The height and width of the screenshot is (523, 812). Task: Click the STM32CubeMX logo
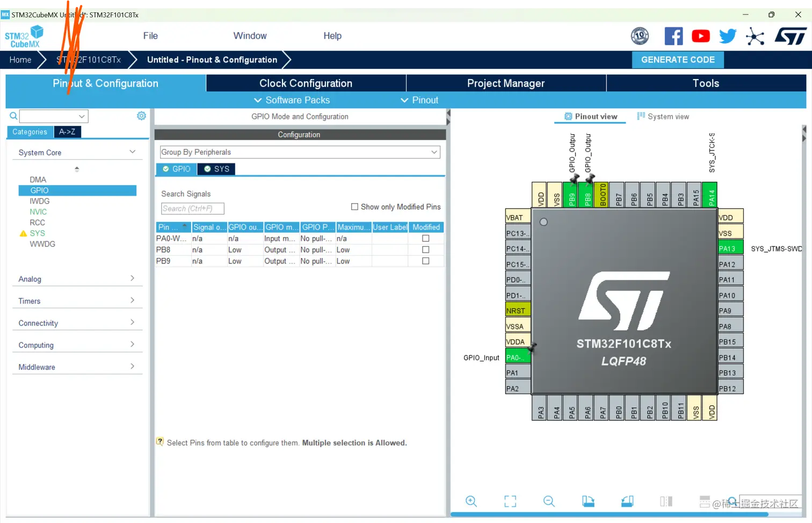(x=24, y=36)
